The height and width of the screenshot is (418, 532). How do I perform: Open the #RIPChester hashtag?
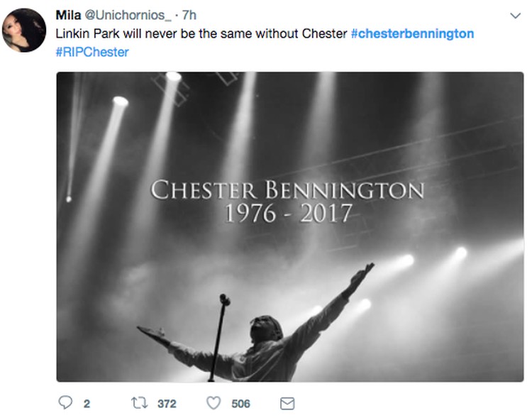coord(92,52)
